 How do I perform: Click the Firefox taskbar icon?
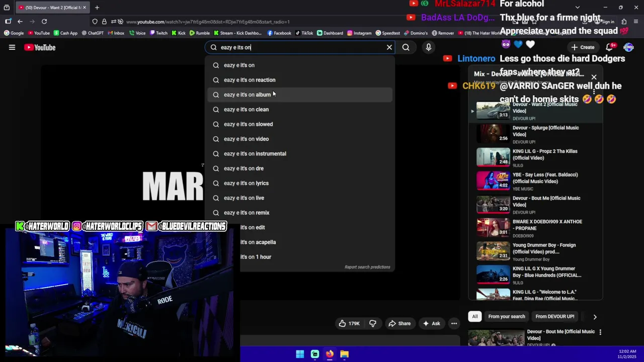click(x=330, y=354)
